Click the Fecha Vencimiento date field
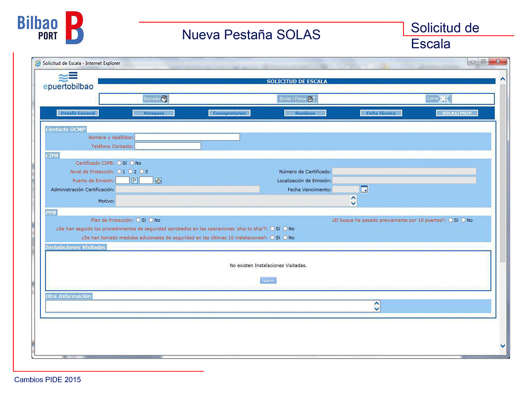Image resolution: width=532 pixels, height=399 pixels. point(346,189)
